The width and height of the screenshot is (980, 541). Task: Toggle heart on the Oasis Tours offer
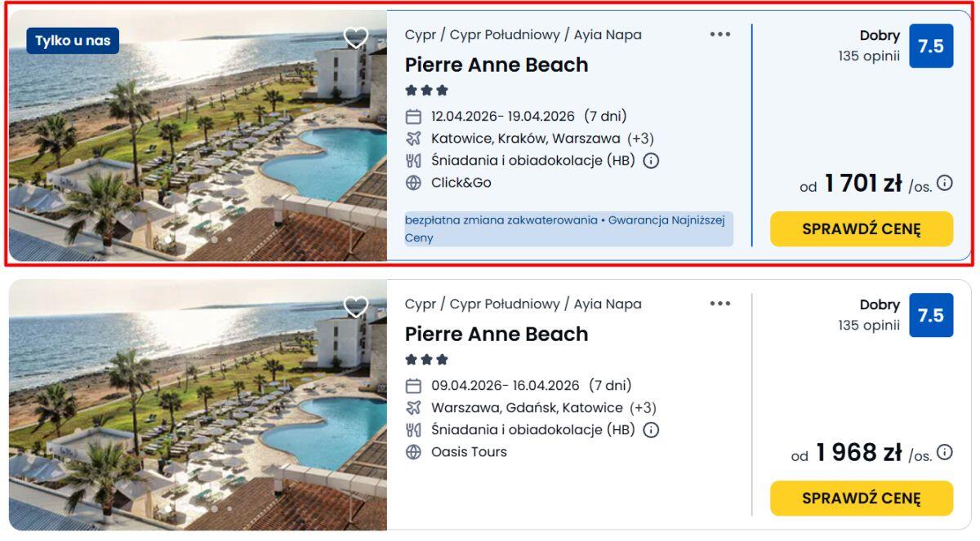(x=356, y=307)
